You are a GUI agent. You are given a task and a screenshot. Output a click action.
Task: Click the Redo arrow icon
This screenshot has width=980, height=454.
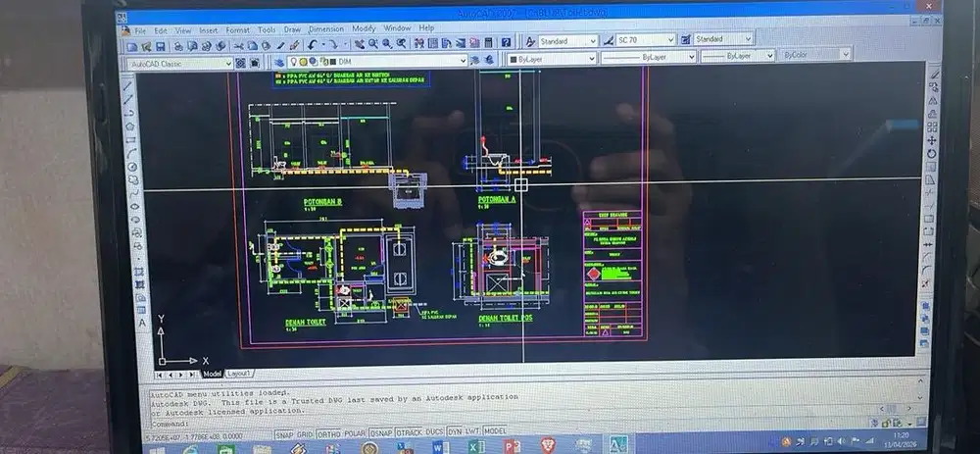pos(333,45)
